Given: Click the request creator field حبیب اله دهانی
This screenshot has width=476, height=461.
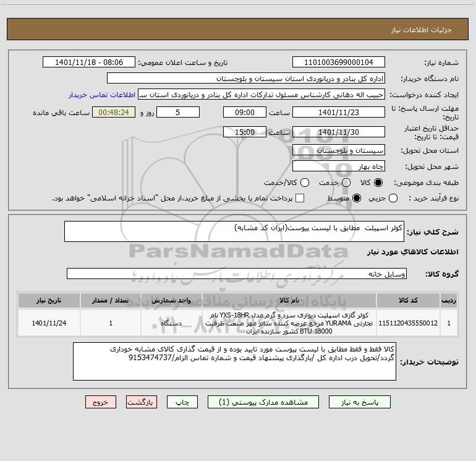Looking at the screenshot, I should 261,95.
